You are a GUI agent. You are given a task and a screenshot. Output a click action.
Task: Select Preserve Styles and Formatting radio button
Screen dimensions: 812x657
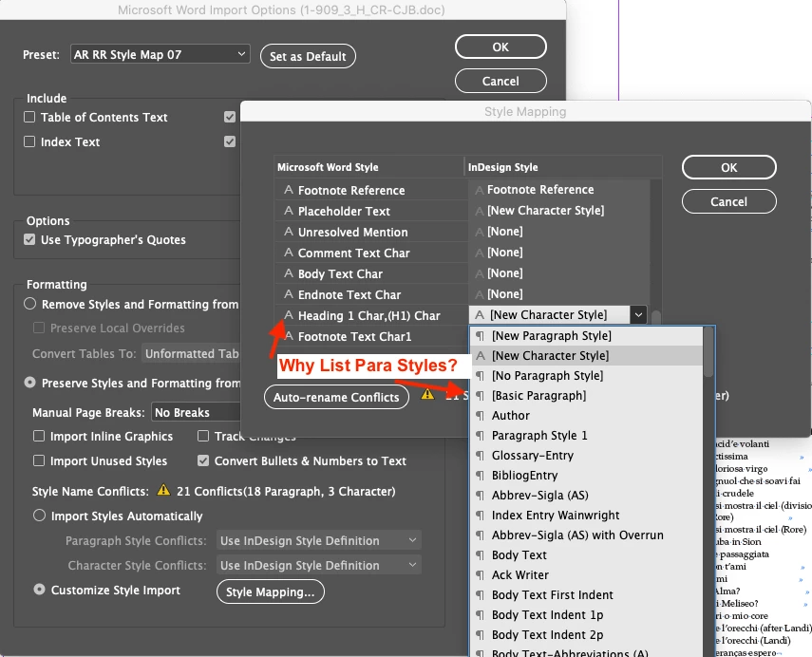point(30,383)
